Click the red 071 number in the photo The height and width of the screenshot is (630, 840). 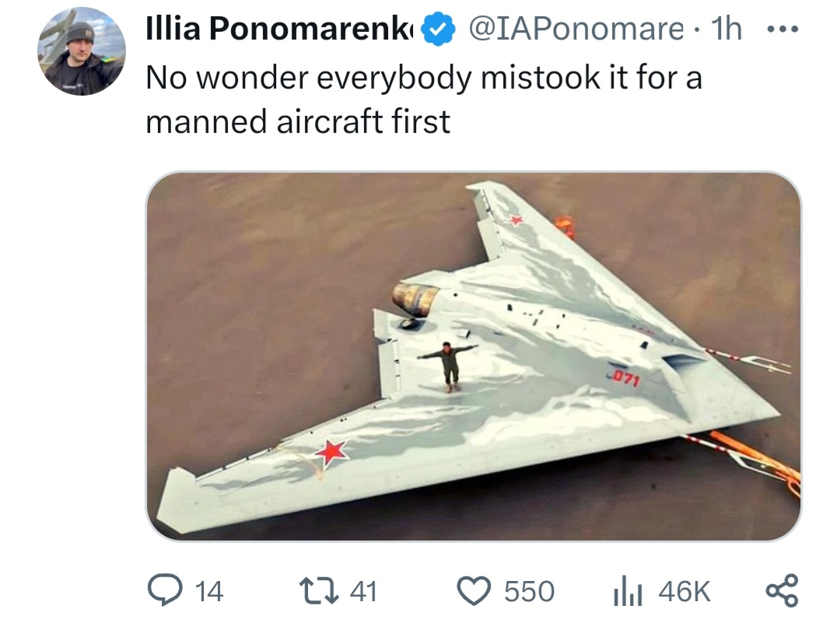625,379
